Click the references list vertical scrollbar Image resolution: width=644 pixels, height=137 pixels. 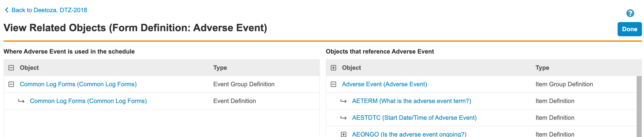639,107
